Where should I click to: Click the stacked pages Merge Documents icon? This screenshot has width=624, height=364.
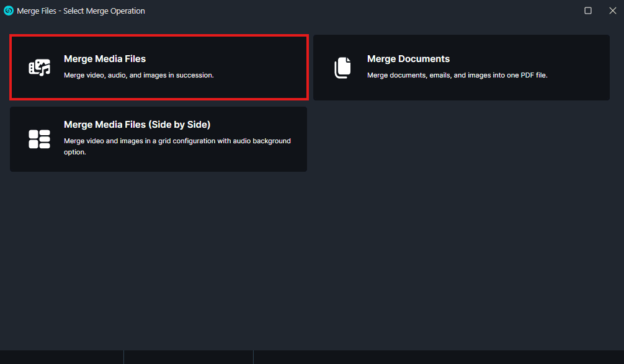point(342,68)
